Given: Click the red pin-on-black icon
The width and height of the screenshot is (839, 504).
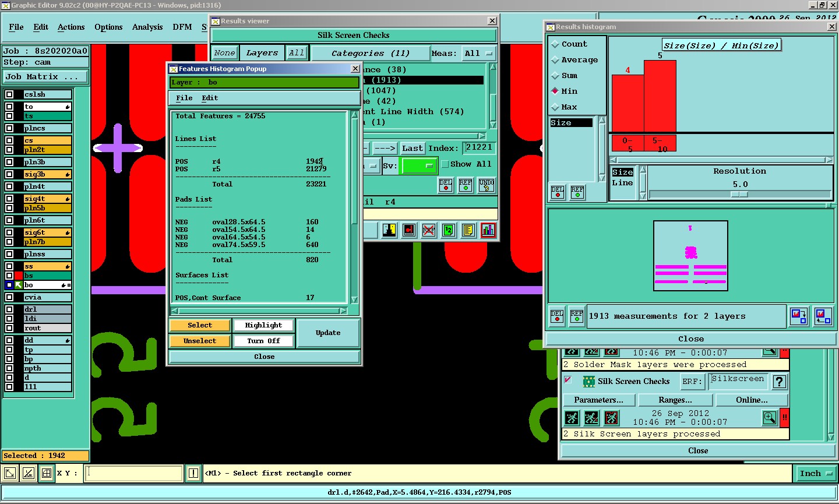Looking at the screenshot, I should [x=409, y=230].
